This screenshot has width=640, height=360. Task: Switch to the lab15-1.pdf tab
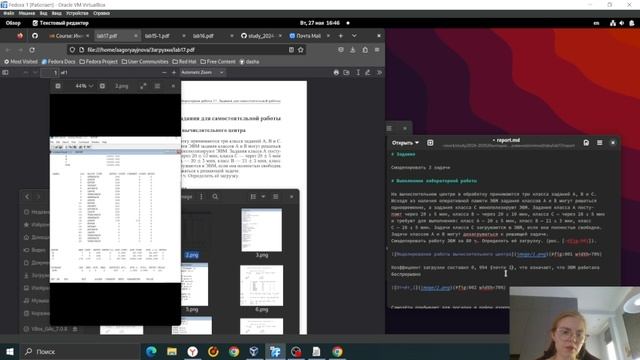(x=157, y=36)
